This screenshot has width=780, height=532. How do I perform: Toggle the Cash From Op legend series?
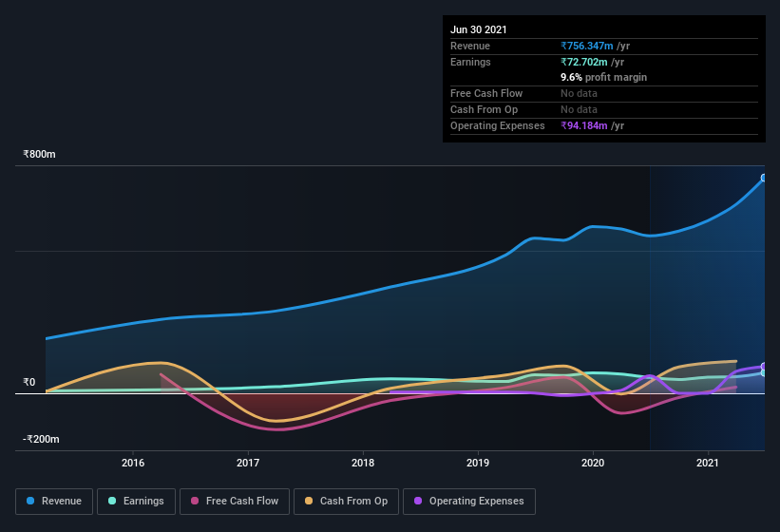pos(346,502)
